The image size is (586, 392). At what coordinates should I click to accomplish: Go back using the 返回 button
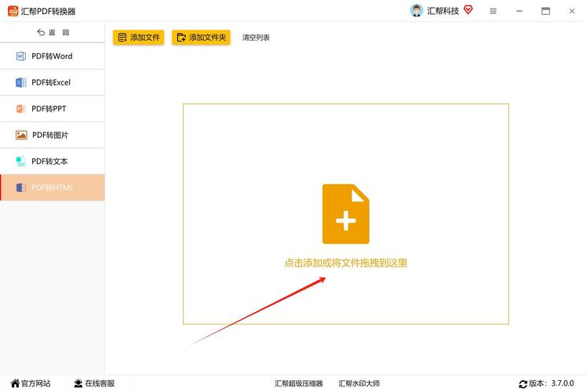(53, 32)
